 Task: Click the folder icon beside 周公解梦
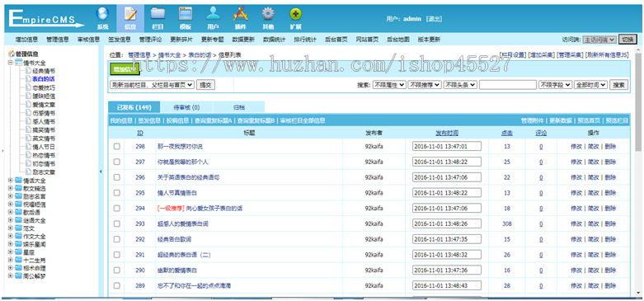[x=18, y=276]
